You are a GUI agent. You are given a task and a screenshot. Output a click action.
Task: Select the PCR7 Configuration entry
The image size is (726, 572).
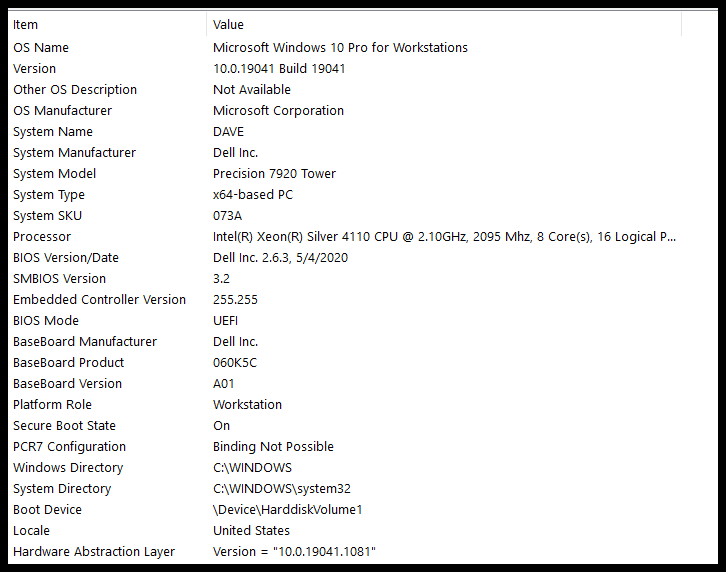(x=69, y=446)
